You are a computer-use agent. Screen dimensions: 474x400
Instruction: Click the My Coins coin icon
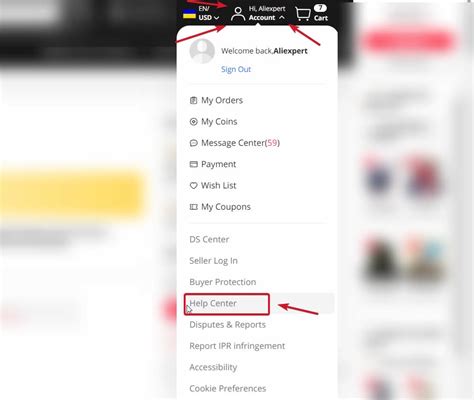[193, 122]
